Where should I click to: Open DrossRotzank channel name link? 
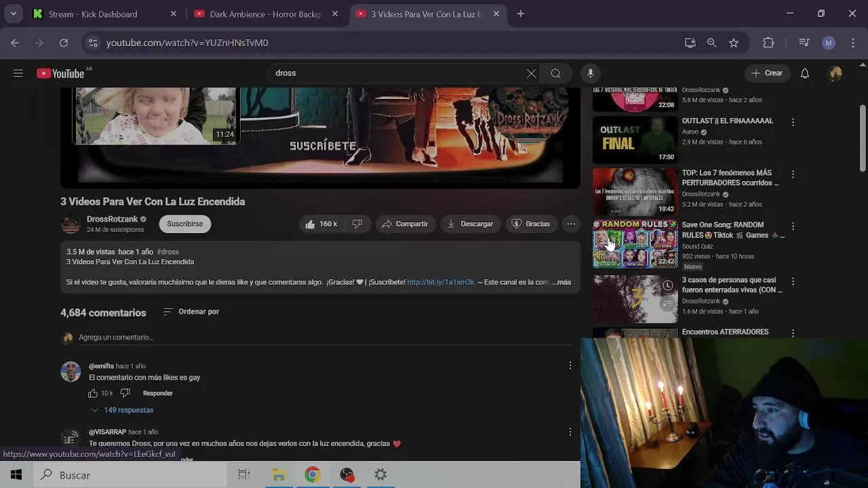(x=113, y=219)
